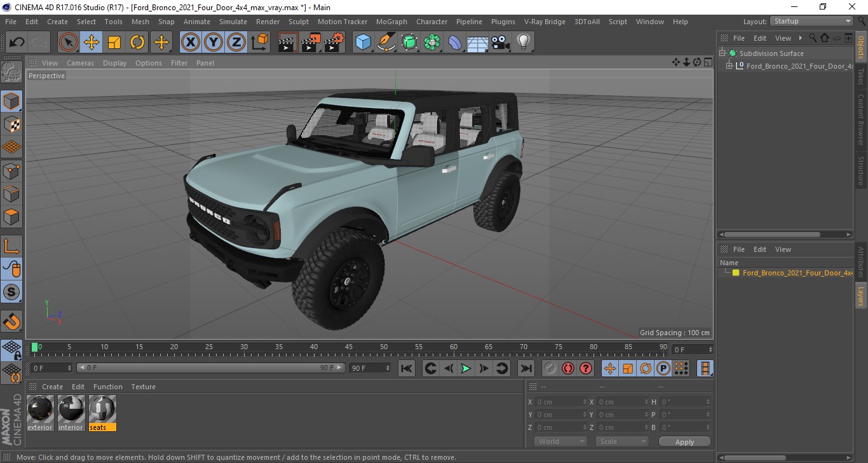Viewport: 868px width, 463px height.
Task: Enable Model mode in left toolbar
Action: [x=11, y=101]
